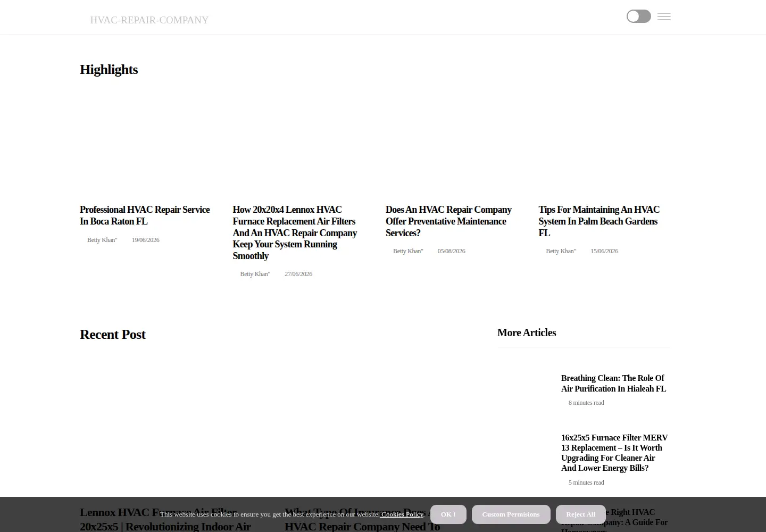
Task: Open 'Professional HVAC Repair Service In Boca Raton FL'
Action: click(x=145, y=215)
